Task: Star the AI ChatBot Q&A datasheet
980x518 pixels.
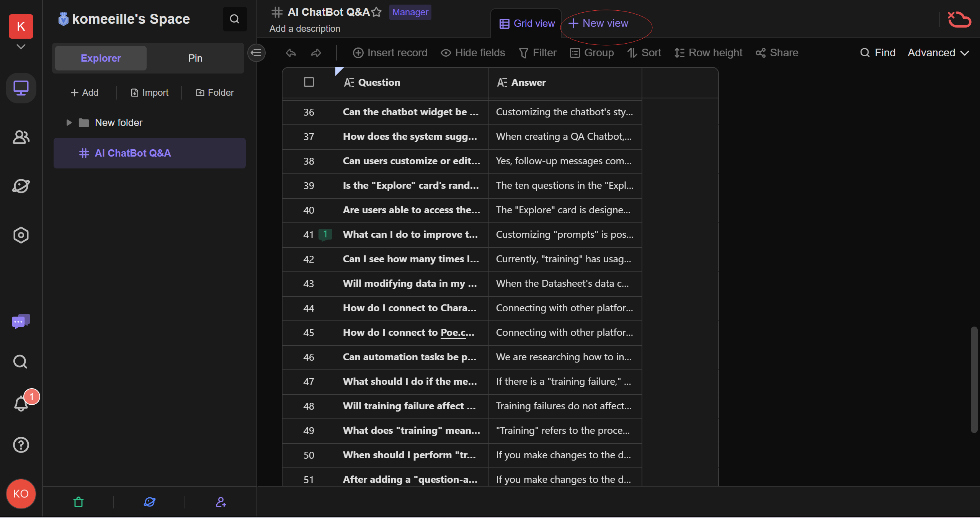Action: click(x=377, y=12)
